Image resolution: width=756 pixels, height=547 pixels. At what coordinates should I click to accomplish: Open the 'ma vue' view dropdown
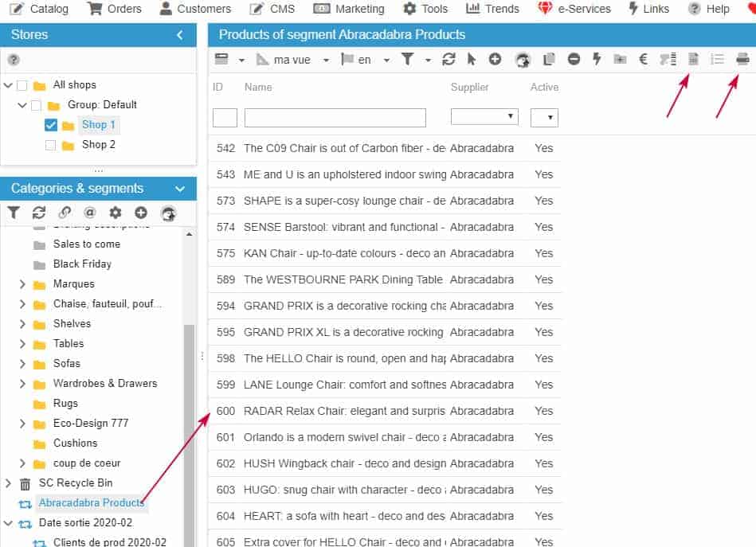[x=326, y=60]
